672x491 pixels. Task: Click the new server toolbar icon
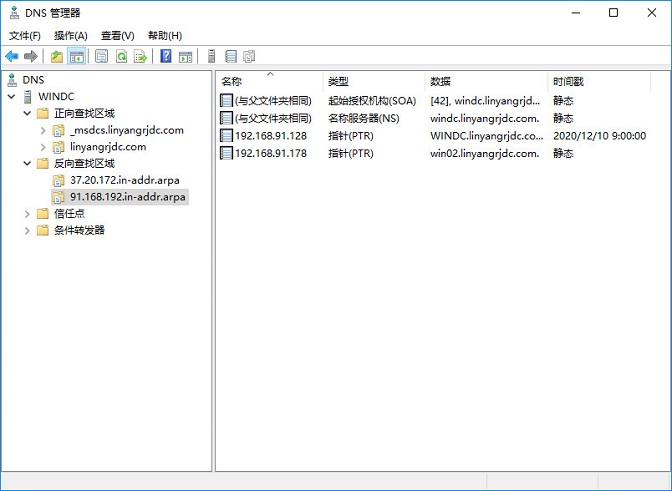click(211, 56)
